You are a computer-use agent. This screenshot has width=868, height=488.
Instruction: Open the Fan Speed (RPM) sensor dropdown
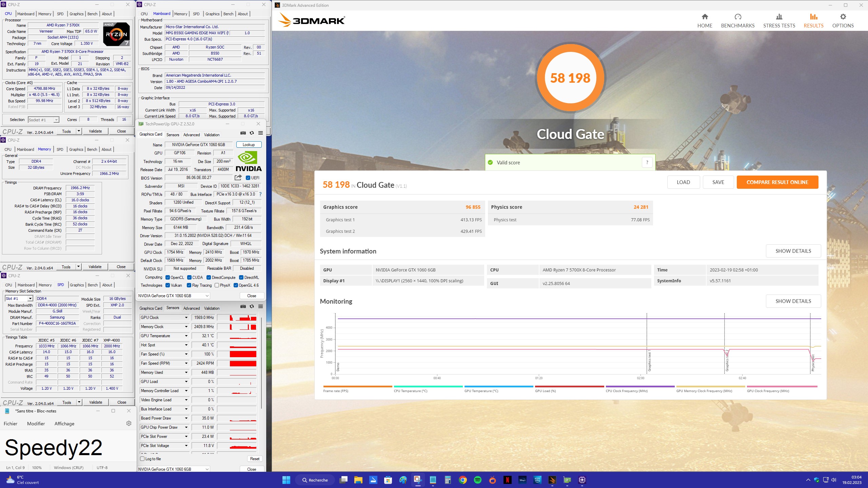coord(186,363)
